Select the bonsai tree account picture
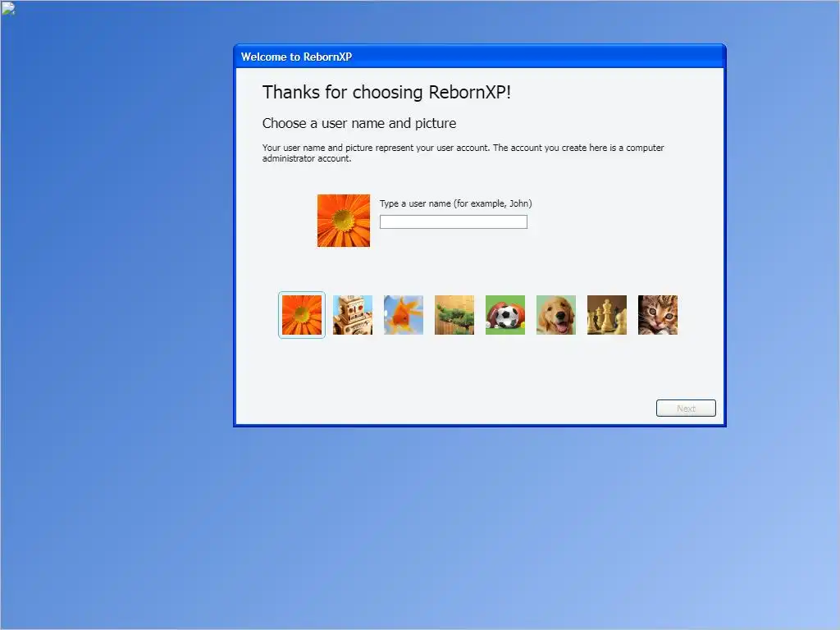 coord(454,315)
